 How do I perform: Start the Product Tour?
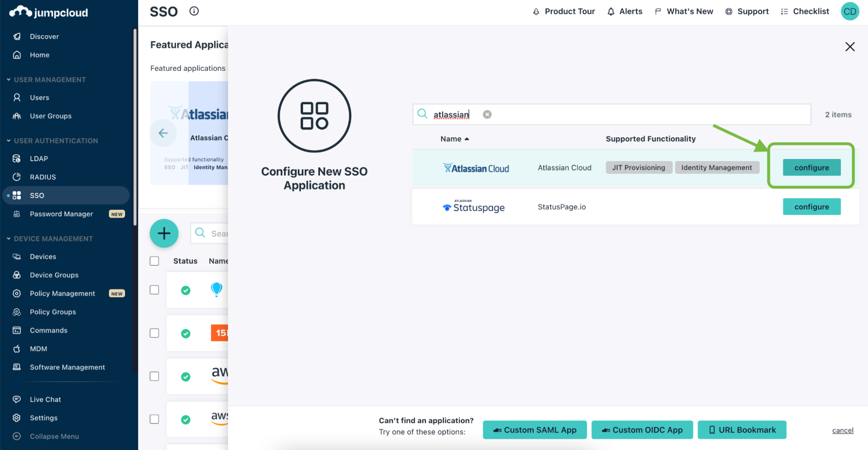pos(564,11)
